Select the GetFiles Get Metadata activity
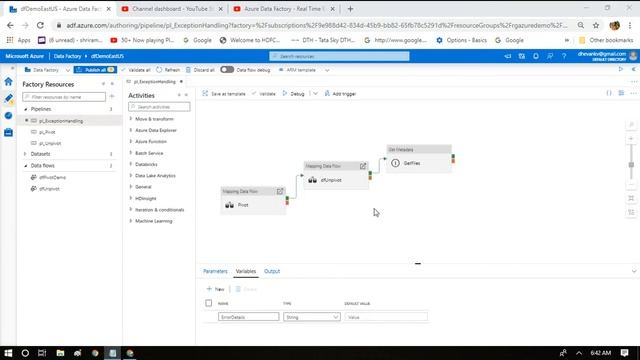This screenshot has height=360, width=640. pos(419,159)
